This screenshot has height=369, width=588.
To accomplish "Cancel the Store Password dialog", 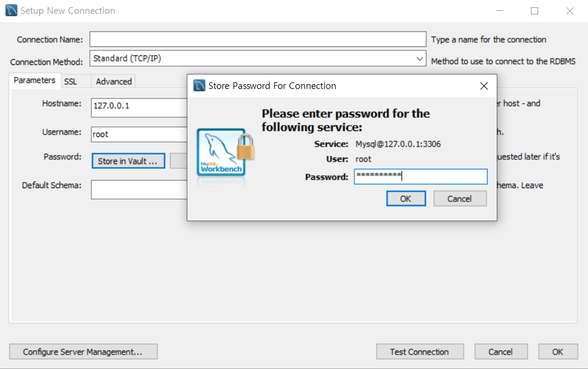I will 460,198.
